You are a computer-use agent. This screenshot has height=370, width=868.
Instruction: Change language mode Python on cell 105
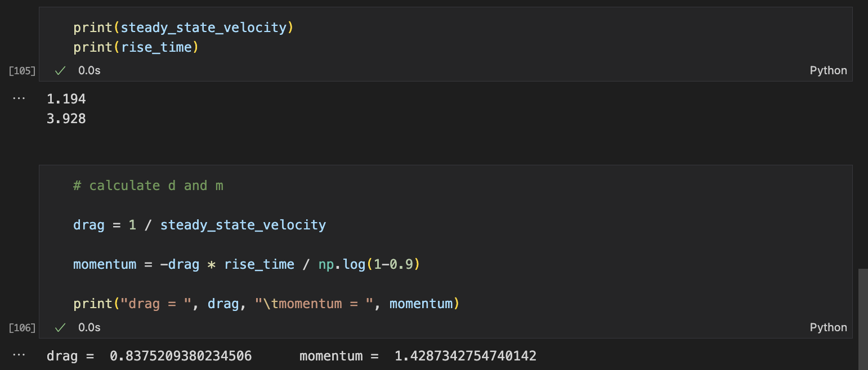(828, 71)
